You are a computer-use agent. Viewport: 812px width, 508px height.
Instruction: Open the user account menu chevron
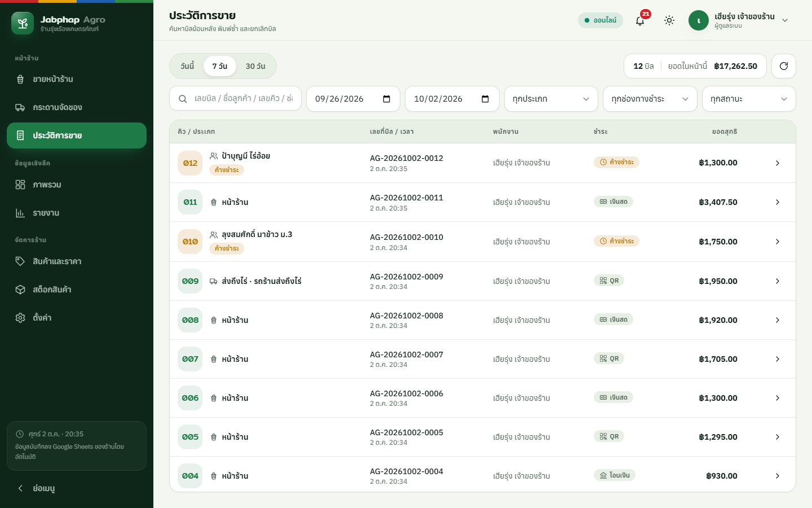(x=785, y=20)
